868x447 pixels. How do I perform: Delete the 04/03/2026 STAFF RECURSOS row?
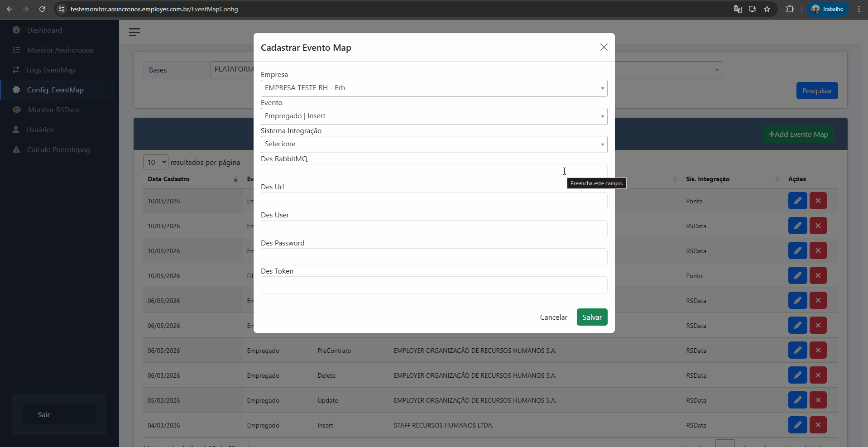tap(818, 425)
